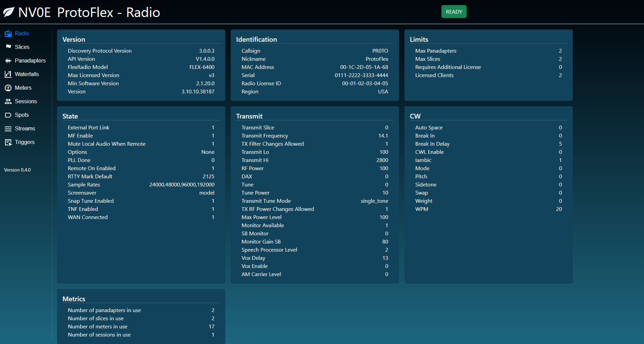
Task: Open the Triggers page
Action: click(x=25, y=142)
